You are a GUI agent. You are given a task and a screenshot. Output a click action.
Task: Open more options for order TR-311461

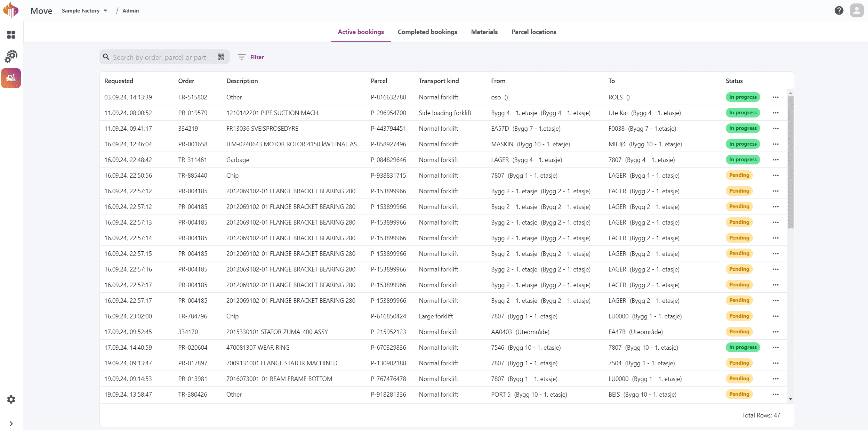coord(775,160)
